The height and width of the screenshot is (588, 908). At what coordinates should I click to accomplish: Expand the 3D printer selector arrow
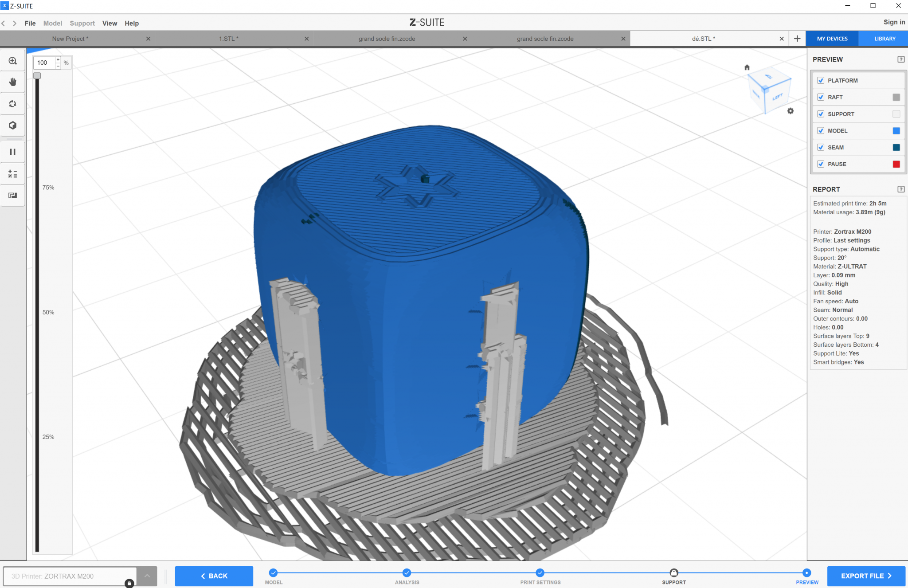(147, 576)
